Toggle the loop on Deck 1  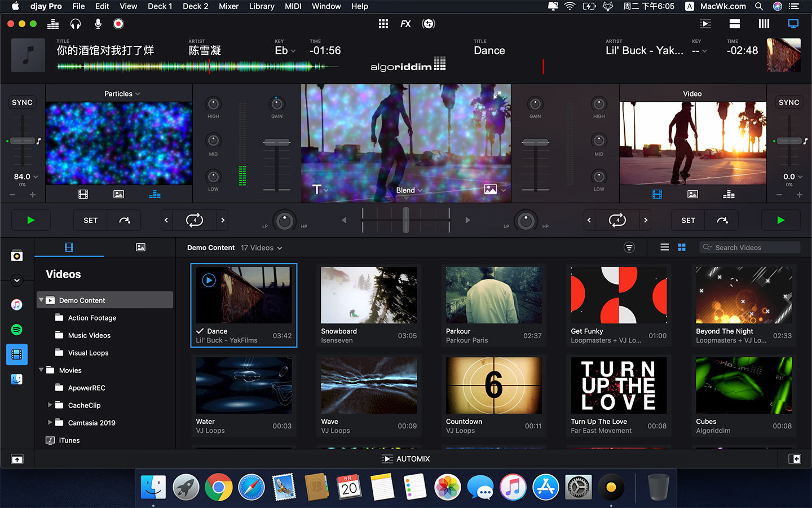[x=195, y=220]
